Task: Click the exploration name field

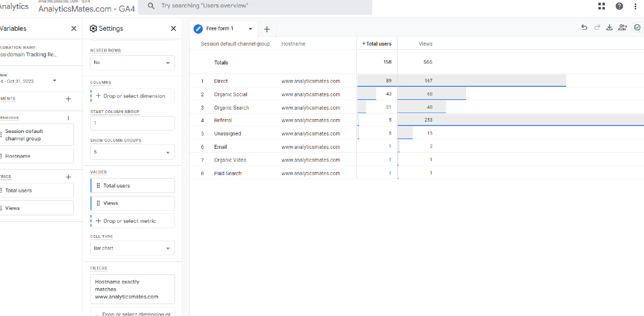Action: 29,55
